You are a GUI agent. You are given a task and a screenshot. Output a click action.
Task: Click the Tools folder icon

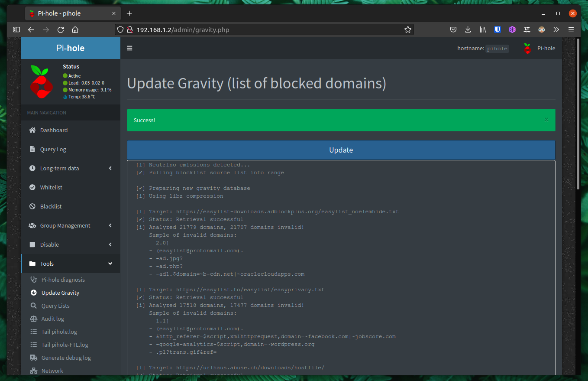[x=32, y=264]
